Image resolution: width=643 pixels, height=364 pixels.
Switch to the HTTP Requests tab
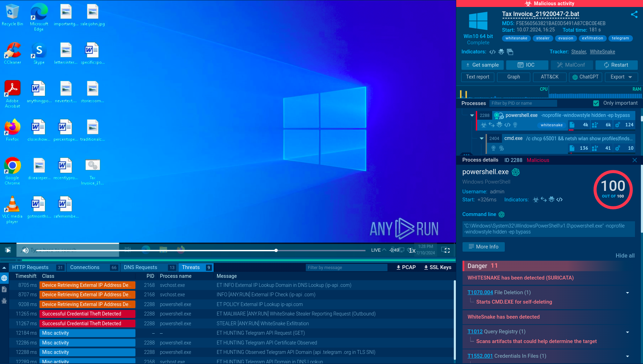(30, 267)
